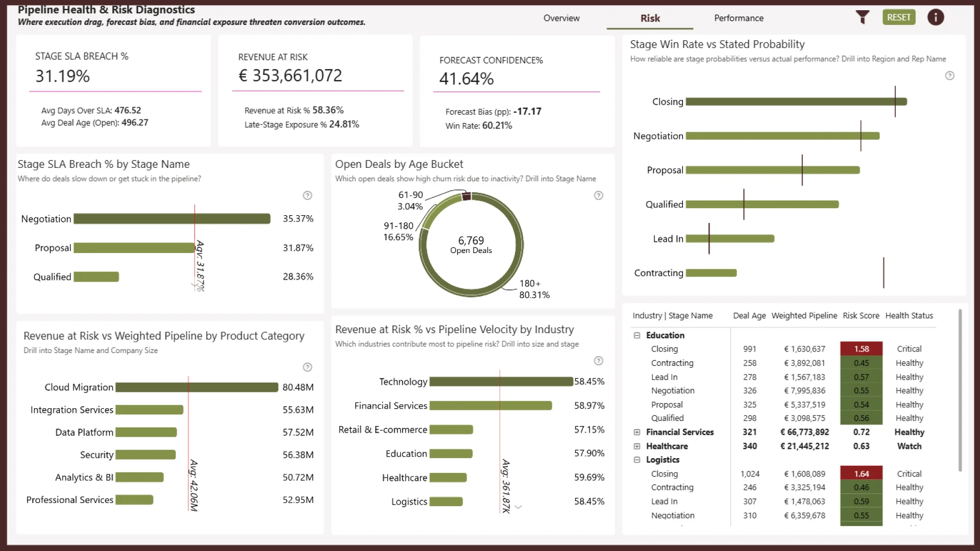Sort table by Risk Score header
This screenshot has height=551, width=980.
861,316
